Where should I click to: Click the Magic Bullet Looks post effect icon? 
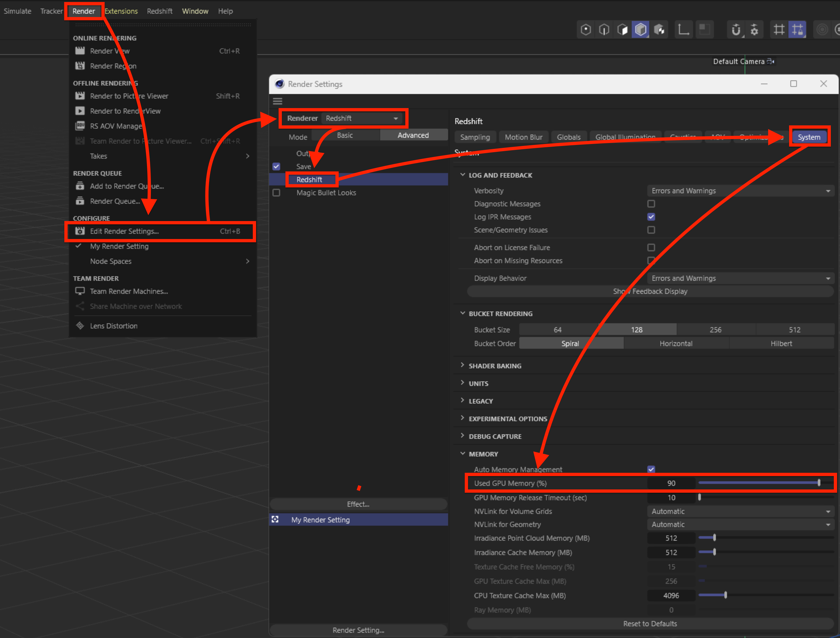point(278,193)
